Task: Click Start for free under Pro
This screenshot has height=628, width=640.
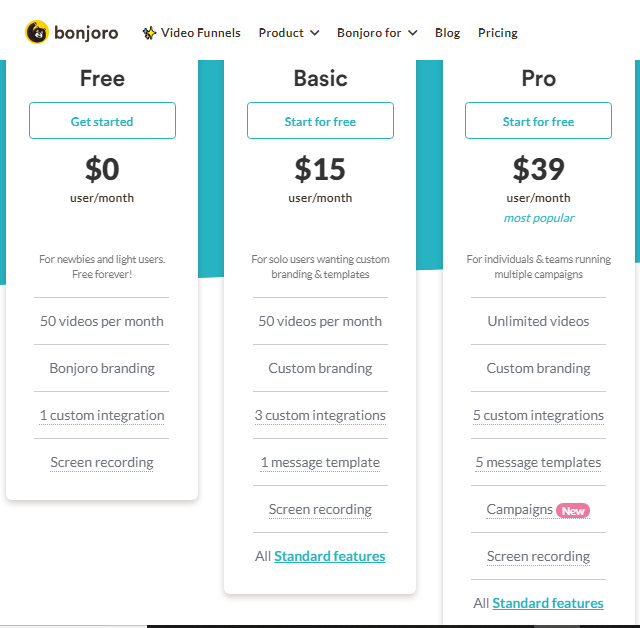Action: click(538, 121)
